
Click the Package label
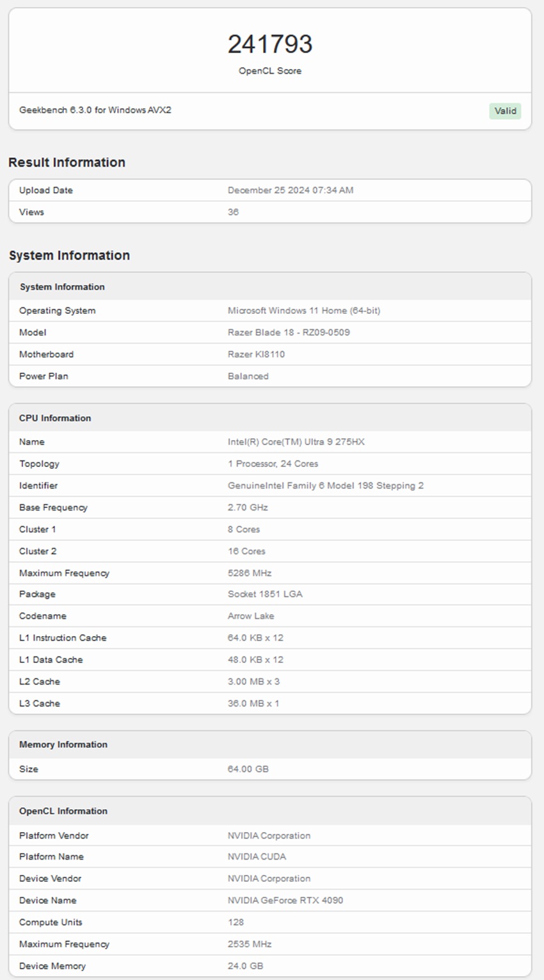(37, 594)
